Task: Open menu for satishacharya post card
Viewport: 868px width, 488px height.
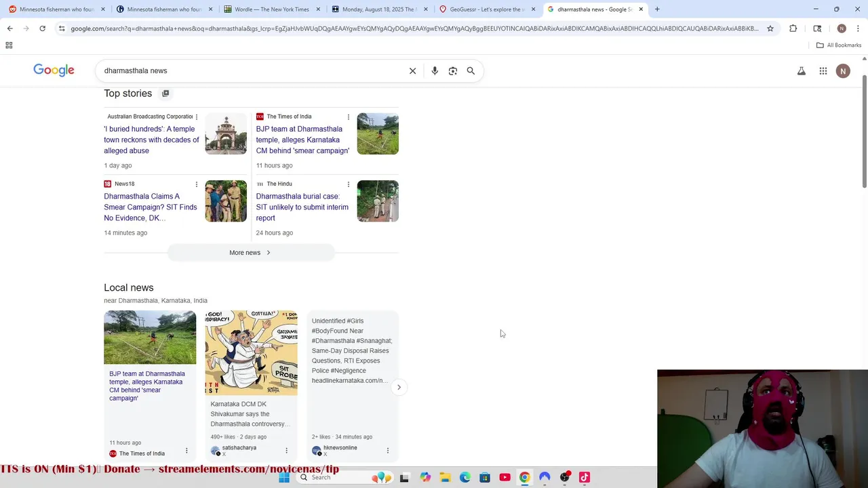Action: (x=286, y=451)
